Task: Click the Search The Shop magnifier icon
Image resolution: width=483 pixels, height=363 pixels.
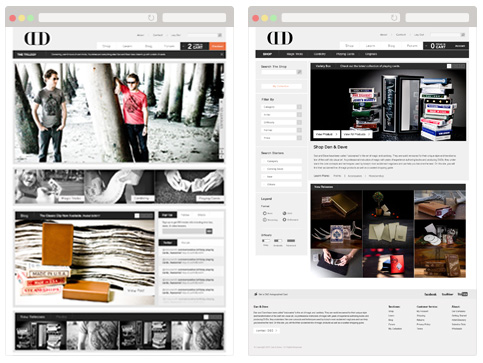Action: coord(299,72)
